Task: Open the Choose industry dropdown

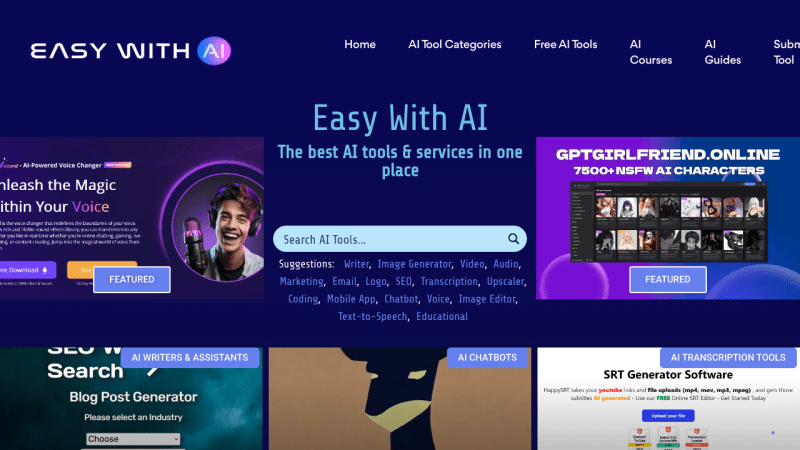Action: pyautogui.click(x=133, y=439)
